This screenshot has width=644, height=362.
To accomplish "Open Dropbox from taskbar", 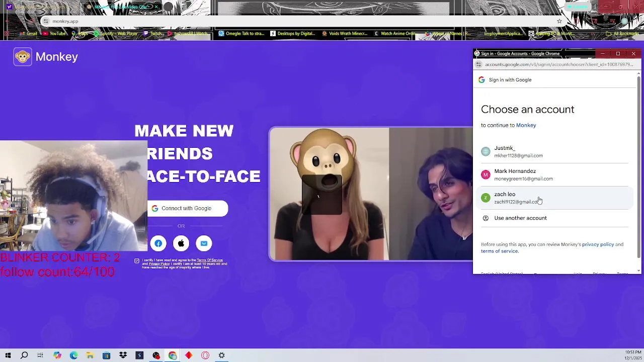I will 123,355.
